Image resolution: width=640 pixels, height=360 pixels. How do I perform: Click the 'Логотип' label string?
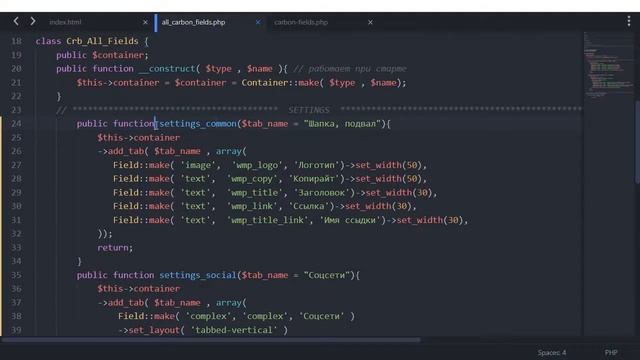coord(317,165)
